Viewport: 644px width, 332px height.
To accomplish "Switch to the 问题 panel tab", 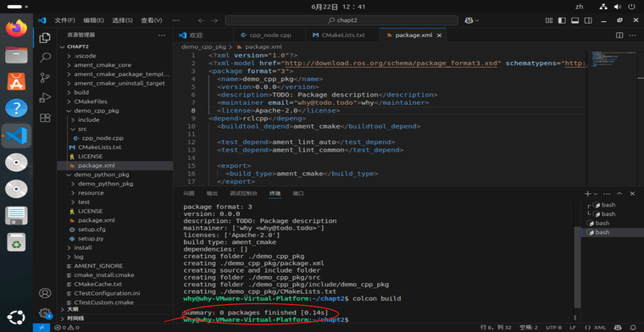I will point(189,193).
